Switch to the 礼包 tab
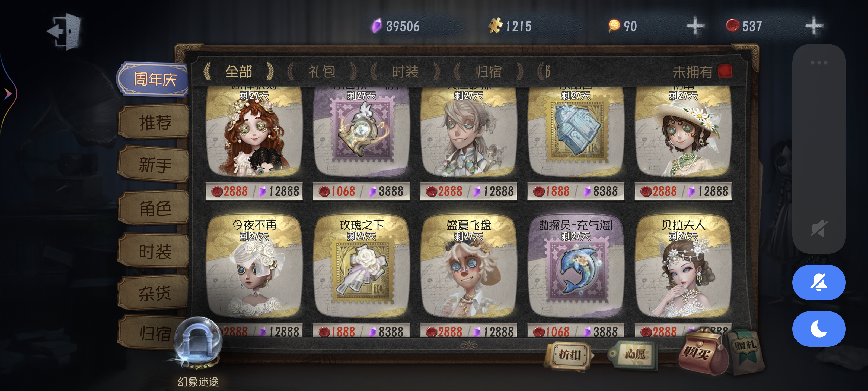This screenshot has width=868, height=391. [x=321, y=71]
